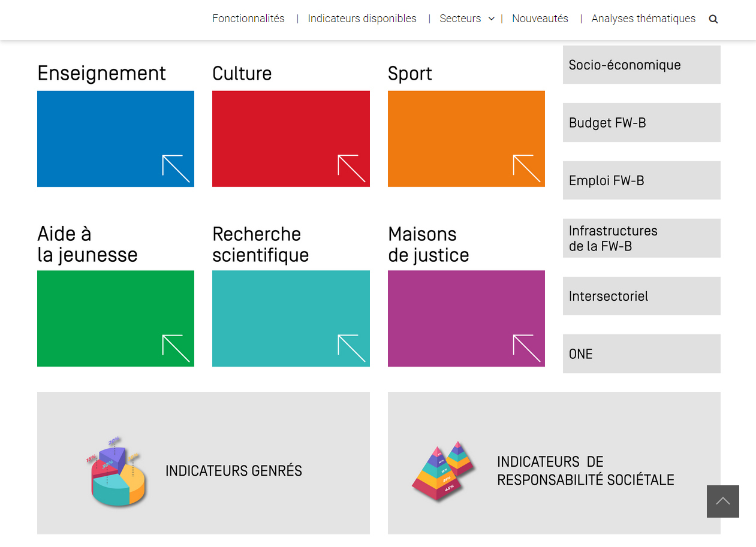Click arrow icon on Recherche scientifique tile
This screenshot has width=756, height=547.
351,349
